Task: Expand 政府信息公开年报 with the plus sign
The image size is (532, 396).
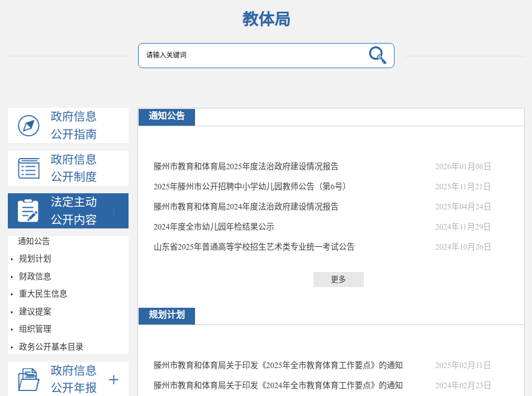Action: coord(113,380)
